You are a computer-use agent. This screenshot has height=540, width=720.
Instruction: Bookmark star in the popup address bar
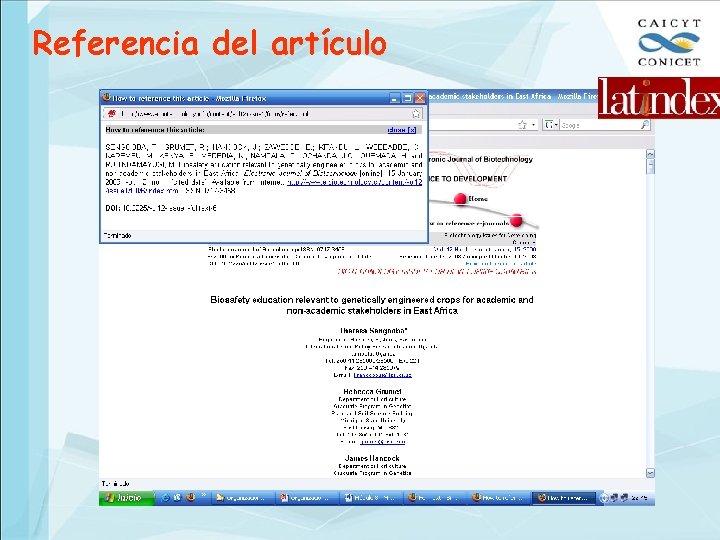pyautogui.click(x=416, y=113)
